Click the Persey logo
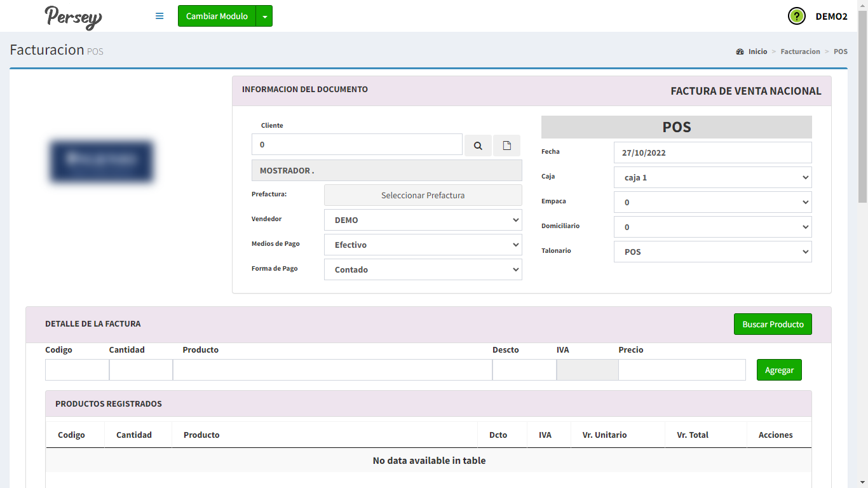Image resolution: width=868 pixels, height=488 pixels. (73, 17)
